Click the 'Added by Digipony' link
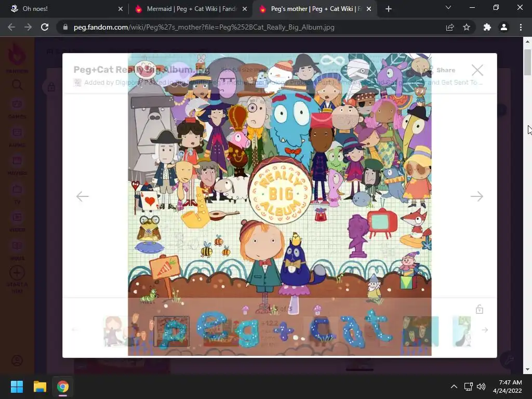 tap(112, 83)
